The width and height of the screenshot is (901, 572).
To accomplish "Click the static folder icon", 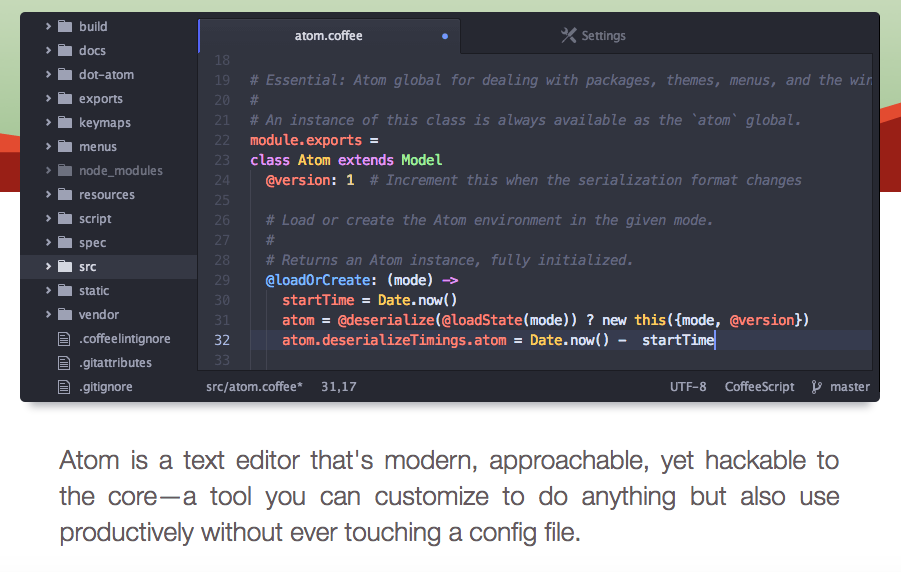I will click(x=65, y=290).
